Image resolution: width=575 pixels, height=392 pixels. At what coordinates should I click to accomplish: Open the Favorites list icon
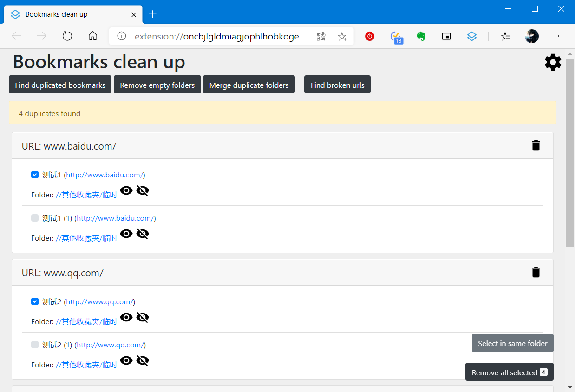click(x=505, y=36)
